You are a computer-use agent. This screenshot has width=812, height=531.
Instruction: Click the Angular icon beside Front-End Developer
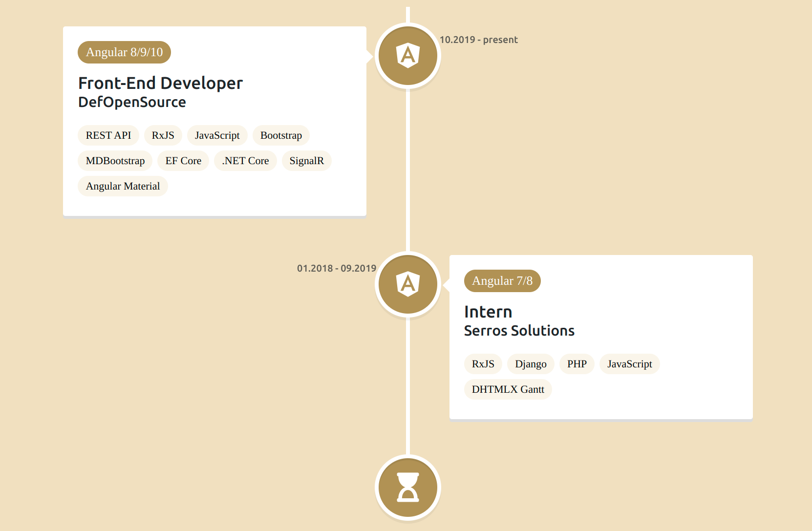coord(408,56)
